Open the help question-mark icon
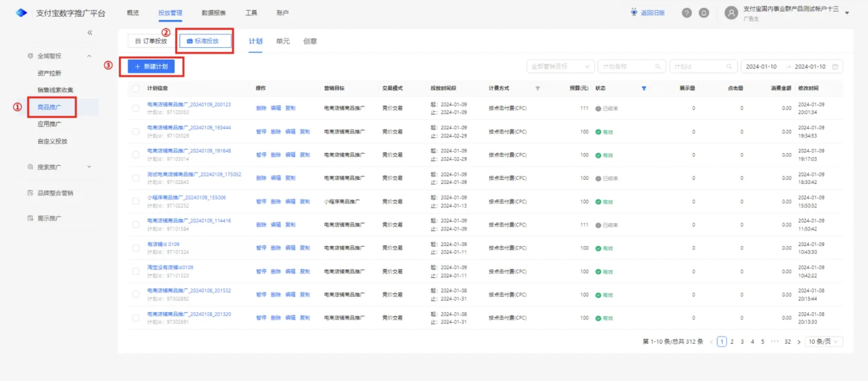Viewport: 868px width, 381px height. click(687, 13)
